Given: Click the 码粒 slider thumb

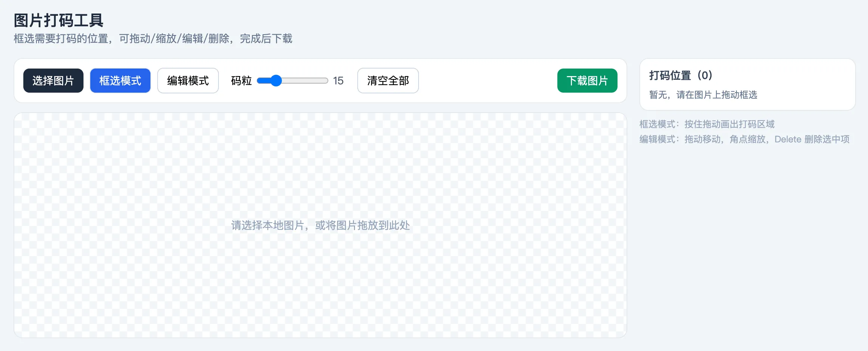Looking at the screenshot, I should (276, 81).
